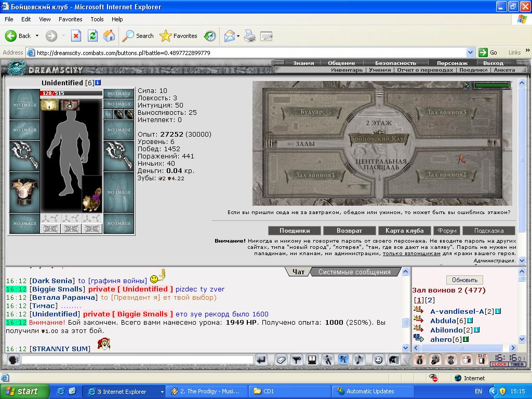
Task: Click the IE Home toolbar icon
Action: 109,36
